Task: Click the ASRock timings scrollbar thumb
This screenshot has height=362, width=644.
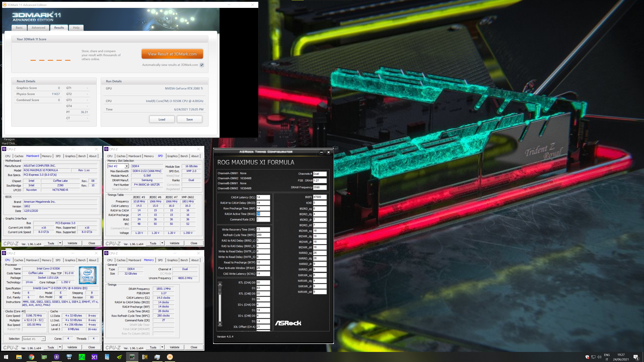Action: [220, 290]
